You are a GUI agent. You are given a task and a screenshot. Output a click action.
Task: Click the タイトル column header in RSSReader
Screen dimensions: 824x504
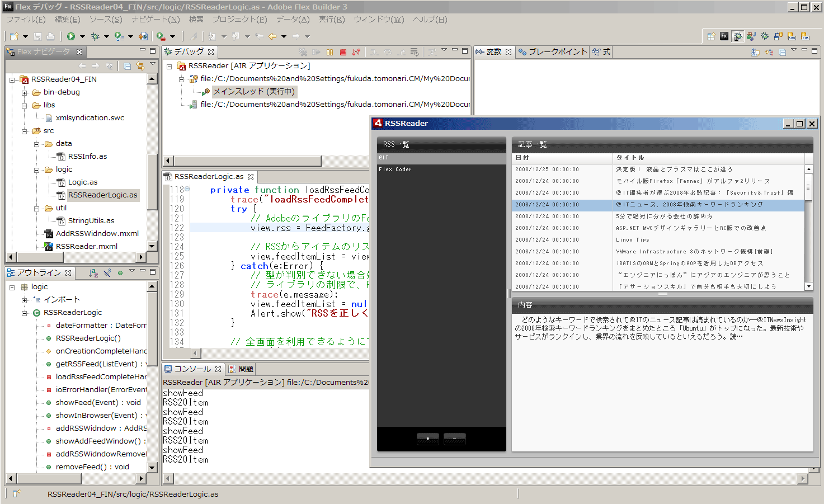point(709,158)
